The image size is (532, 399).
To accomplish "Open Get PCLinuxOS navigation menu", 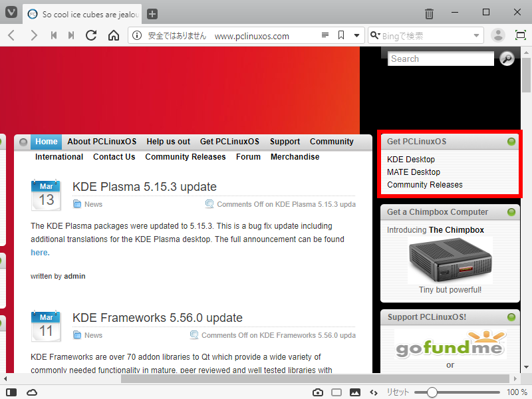I will tap(229, 142).
